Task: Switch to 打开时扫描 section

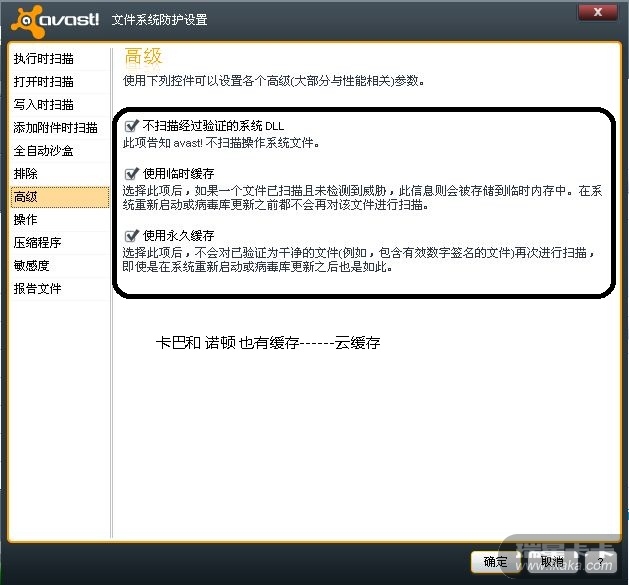Action: 60,82
